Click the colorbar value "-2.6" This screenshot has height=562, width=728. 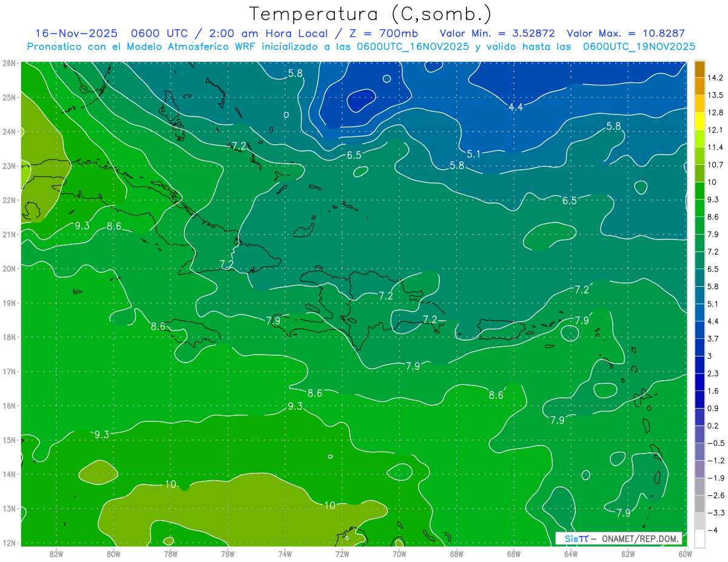pyautogui.click(x=715, y=495)
